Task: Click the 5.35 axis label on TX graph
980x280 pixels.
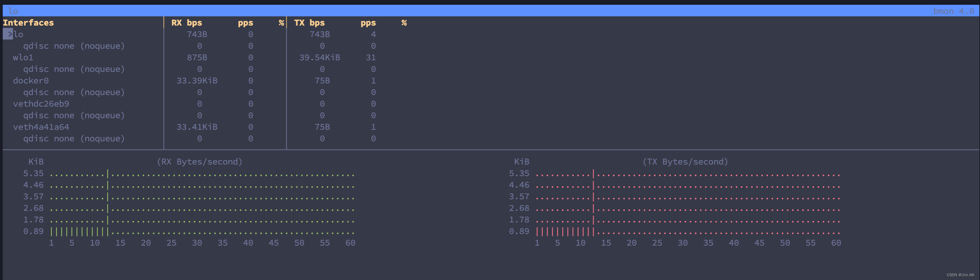Action: click(519, 173)
